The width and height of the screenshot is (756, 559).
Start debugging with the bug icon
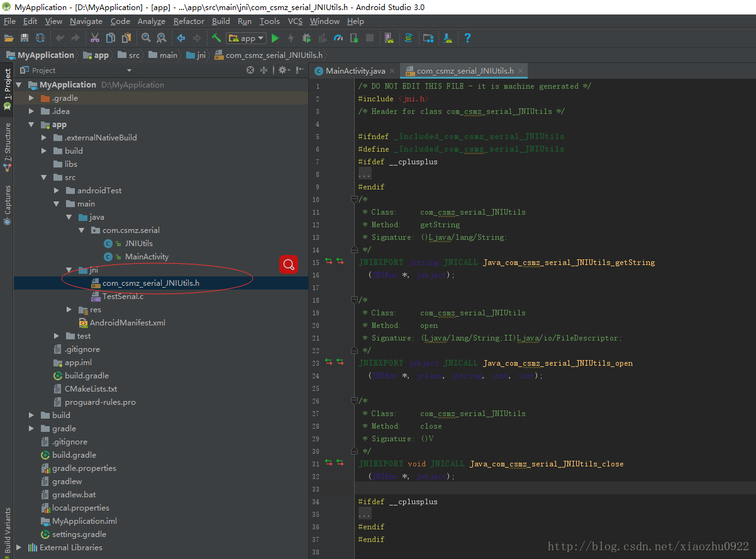[x=307, y=38]
